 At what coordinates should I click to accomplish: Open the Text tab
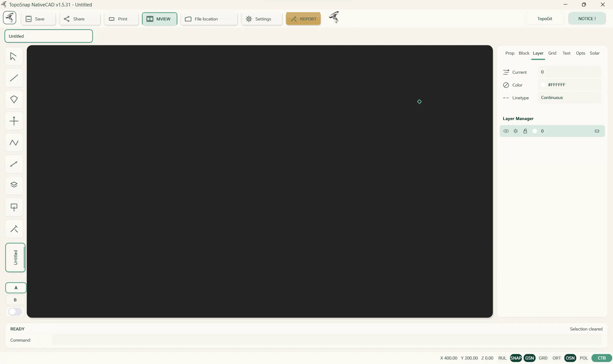point(566,53)
